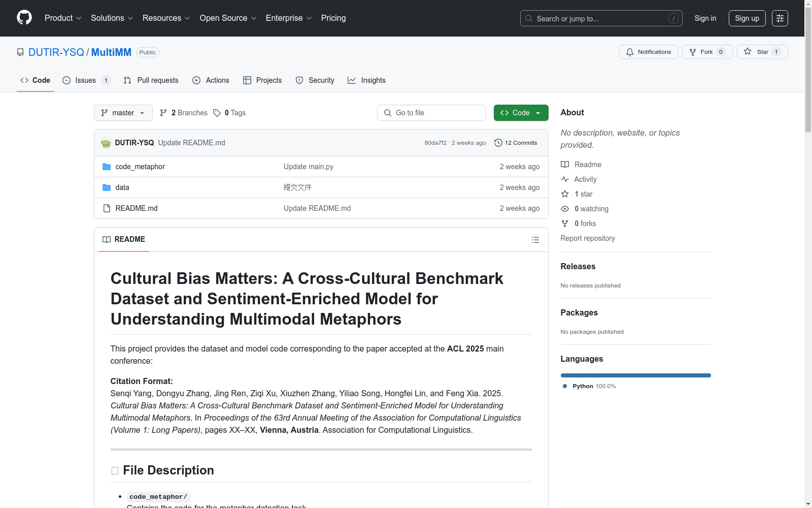Switch to the Code tab
This screenshot has width=812, height=508.
[x=36, y=80]
